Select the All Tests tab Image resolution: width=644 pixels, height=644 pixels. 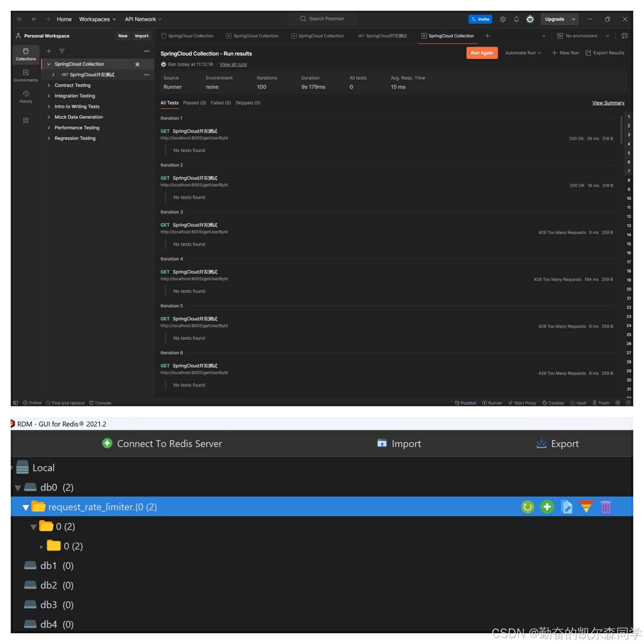(x=170, y=103)
